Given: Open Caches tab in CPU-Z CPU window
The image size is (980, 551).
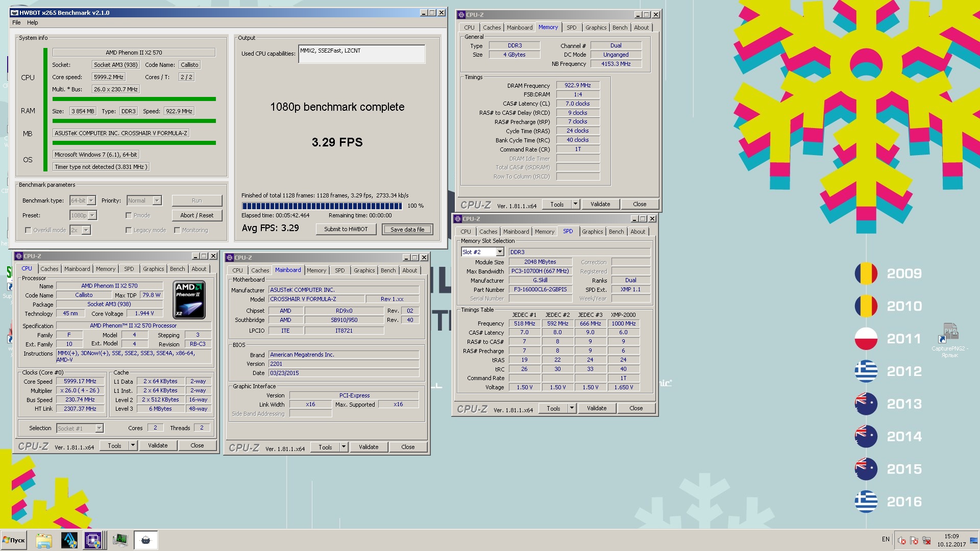Looking at the screenshot, I should point(50,269).
